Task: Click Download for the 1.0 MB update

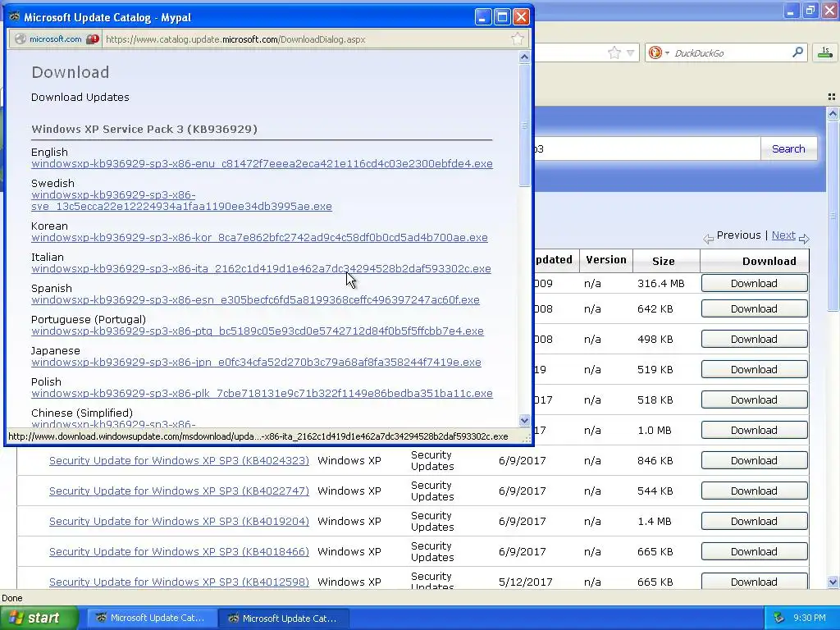Action: pyautogui.click(x=755, y=430)
